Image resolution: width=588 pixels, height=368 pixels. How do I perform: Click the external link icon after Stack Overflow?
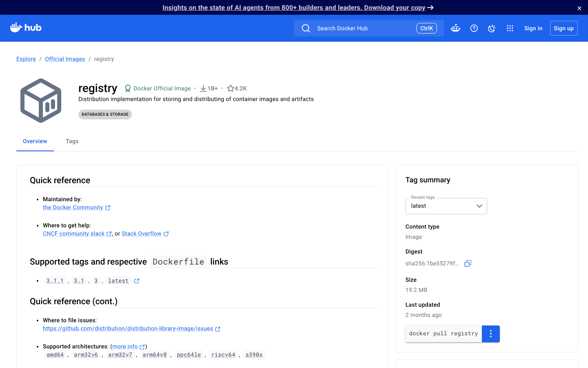166,234
